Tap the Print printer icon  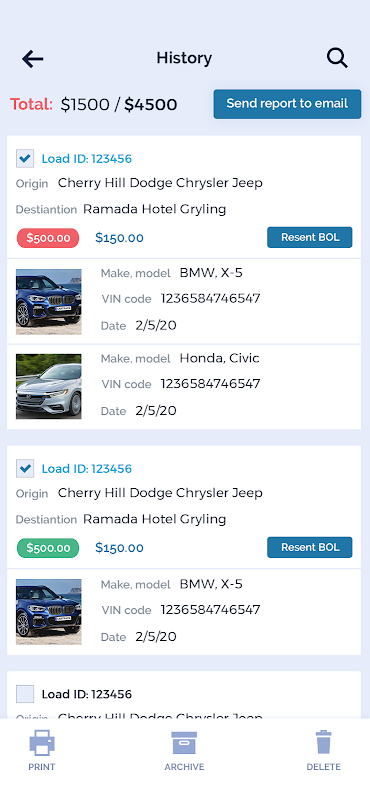[x=42, y=742]
